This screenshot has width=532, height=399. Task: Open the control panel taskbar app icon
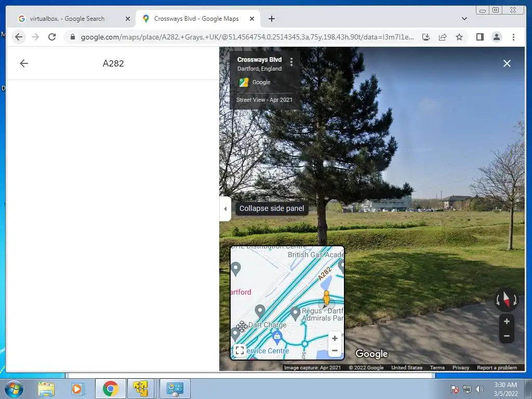click(x=175, y=389)
